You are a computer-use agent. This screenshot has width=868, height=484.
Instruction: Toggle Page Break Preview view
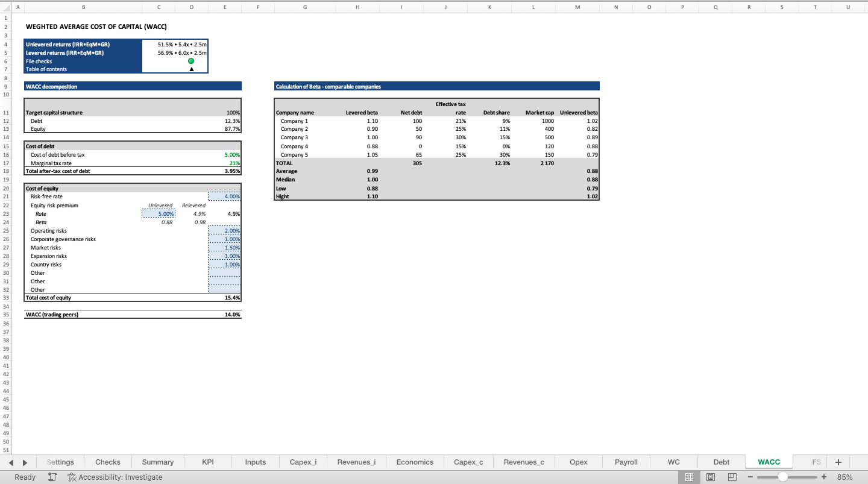(x=731, y=477)
